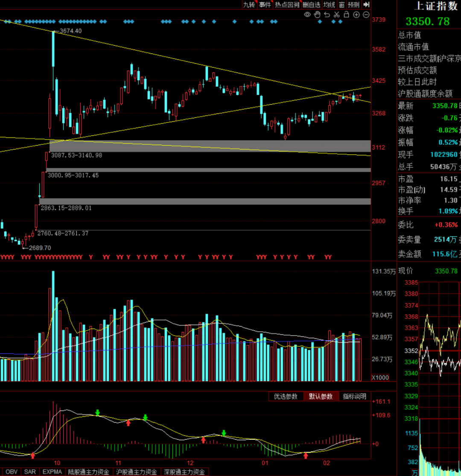
Task: Click the 涨幅 value -0.02%
Action: click(447, 130)
